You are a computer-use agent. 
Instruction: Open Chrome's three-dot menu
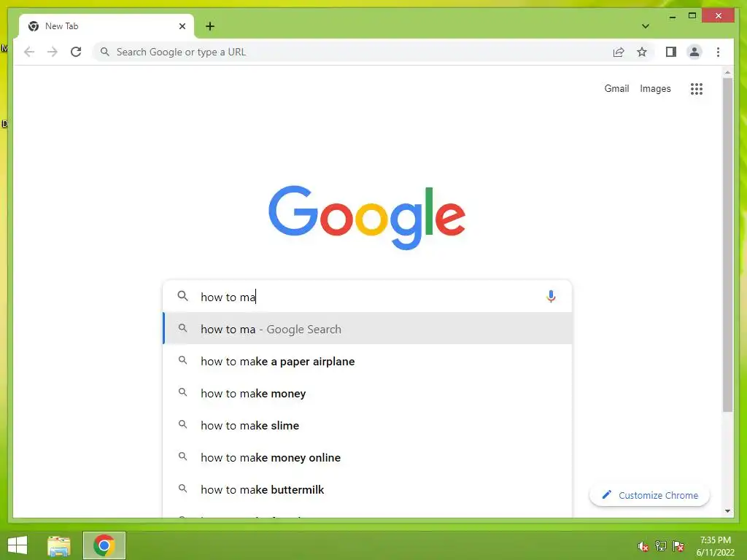point(718,52)
